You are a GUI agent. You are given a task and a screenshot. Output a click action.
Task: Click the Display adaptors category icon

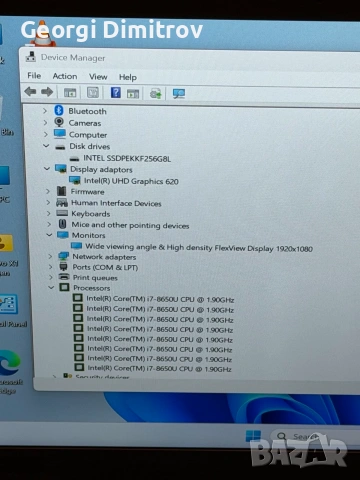tap(61, 169)
